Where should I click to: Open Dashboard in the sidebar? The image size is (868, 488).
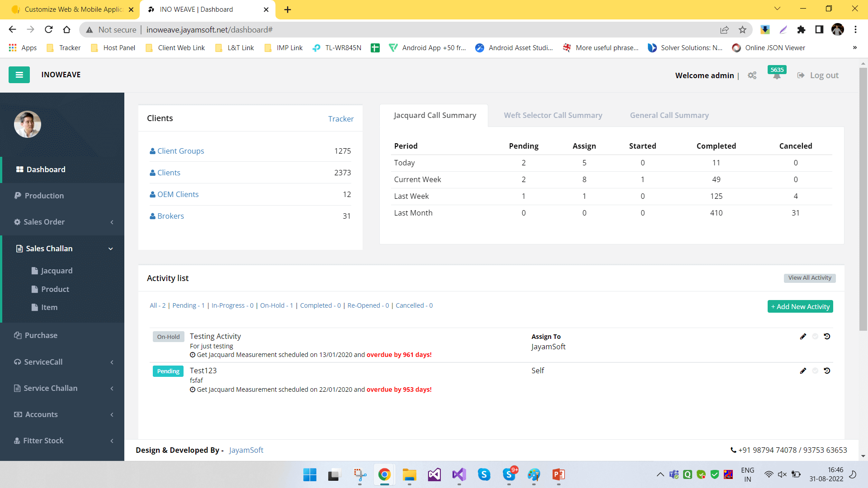(x=62, y=169)
